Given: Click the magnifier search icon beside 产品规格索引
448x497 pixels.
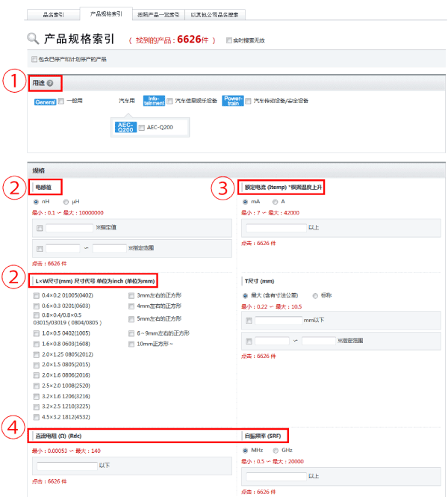Looking at the screenshot, I should click(x=33, y=39).
